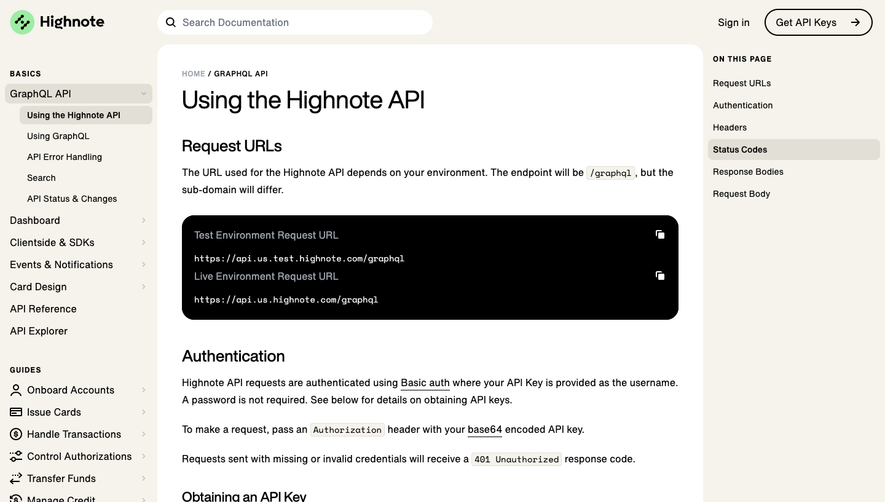Viewport: 885px width, 502px height.
Task: Click the Highnote wordmark
Action: click(x=72, y=22)
